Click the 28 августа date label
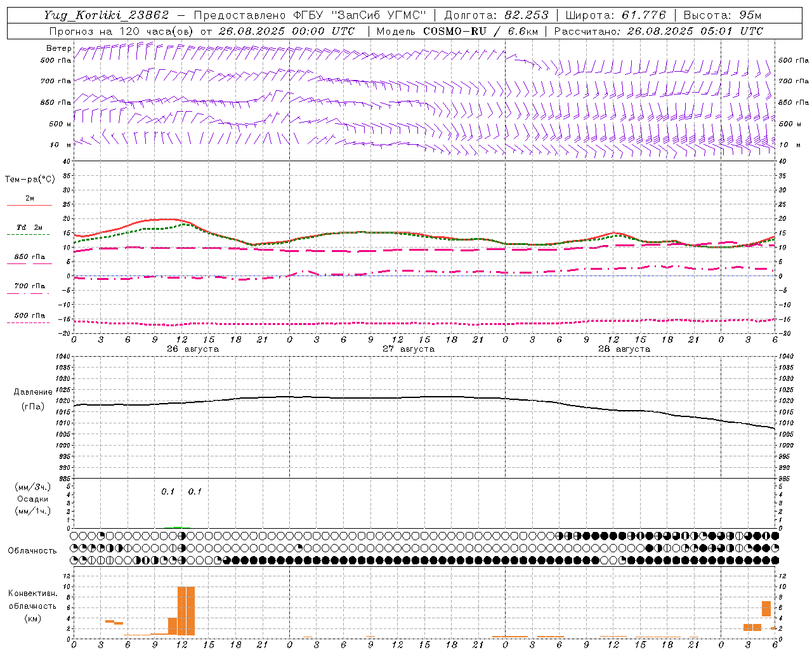The image size is (812, 650). pos(624,349)
